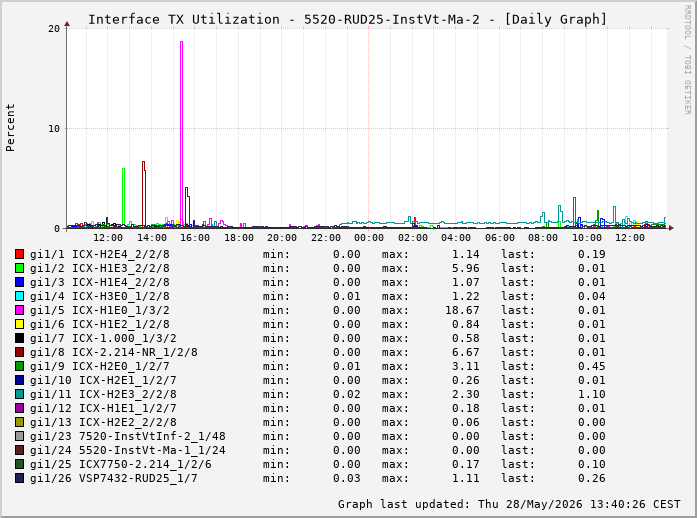The height and width of the screenshot is (518, 697).
Task: Click the black gi1/7 legend swatch
Action: (19, 338)
